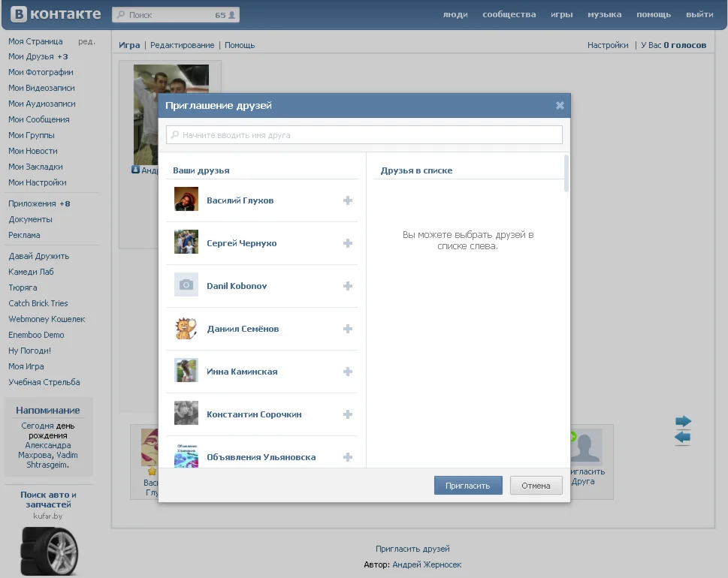
Task: Add Василий Глухов with plus icon
Action: point(347,200)
